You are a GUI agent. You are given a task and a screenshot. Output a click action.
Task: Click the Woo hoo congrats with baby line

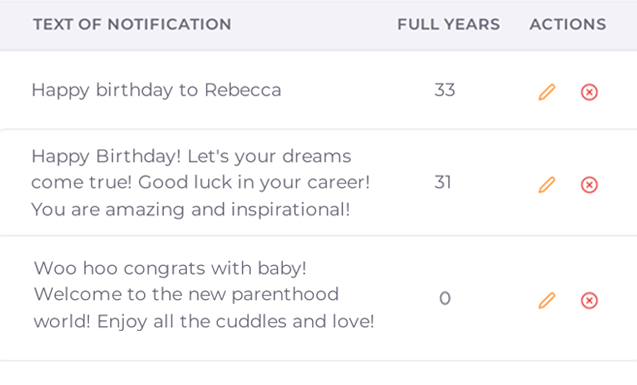click(170, 268)
